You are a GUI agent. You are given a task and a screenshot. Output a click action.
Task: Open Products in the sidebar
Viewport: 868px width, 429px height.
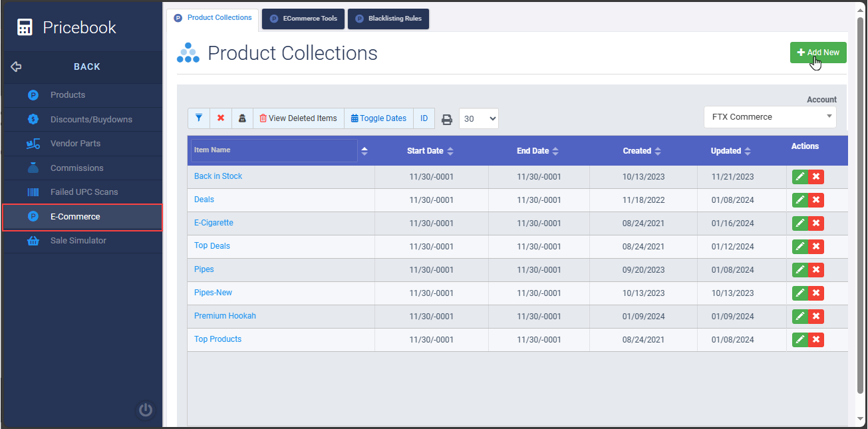point(82,95)
